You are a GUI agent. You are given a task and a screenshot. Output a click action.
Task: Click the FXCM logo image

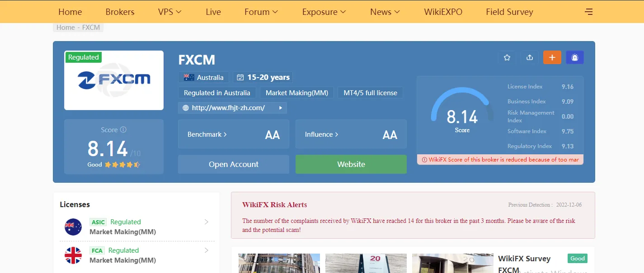click(x=114, y=80)
